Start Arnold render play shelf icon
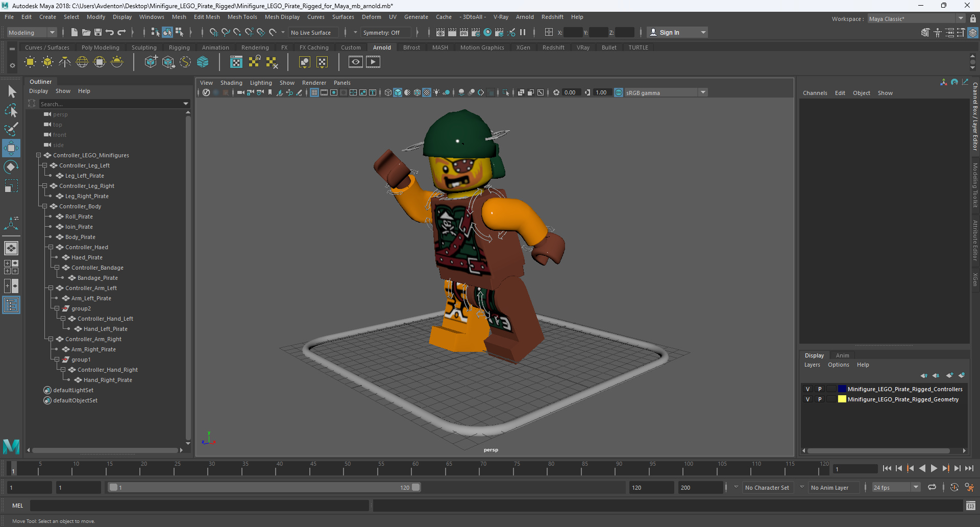Viewport: 980px width, 527px height. tap(373, 62)
